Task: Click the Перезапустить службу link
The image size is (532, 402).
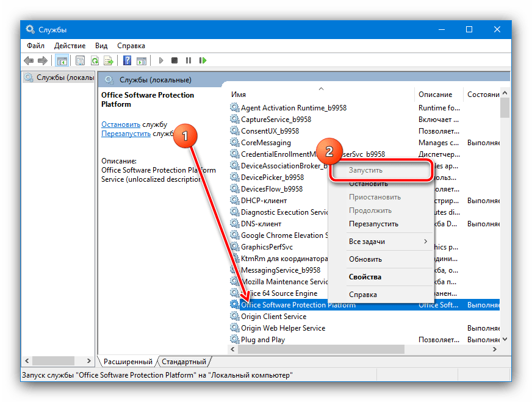Action: [x=126, y=134]
